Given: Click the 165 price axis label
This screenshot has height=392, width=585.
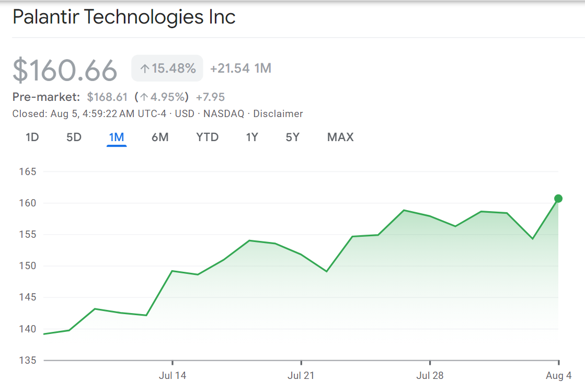Looking at the screenshot, I should tap(29, 171).
